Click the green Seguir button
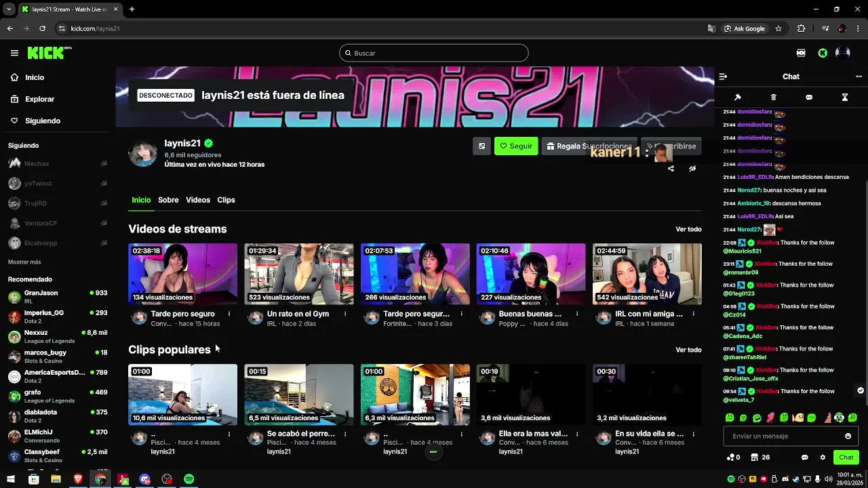This screenshot has width=868, height=488. pyautogui.click(x=516, y=146)
